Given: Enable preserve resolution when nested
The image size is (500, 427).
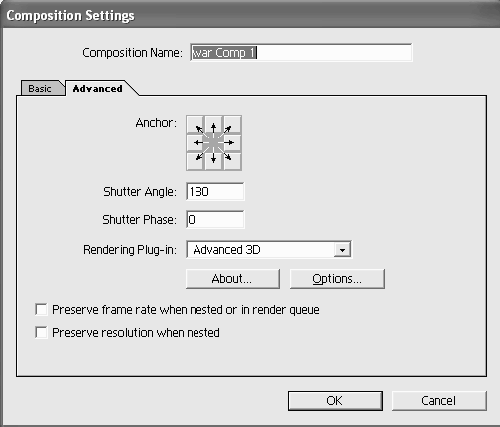Looking at the screenshot, I should 41,332.
